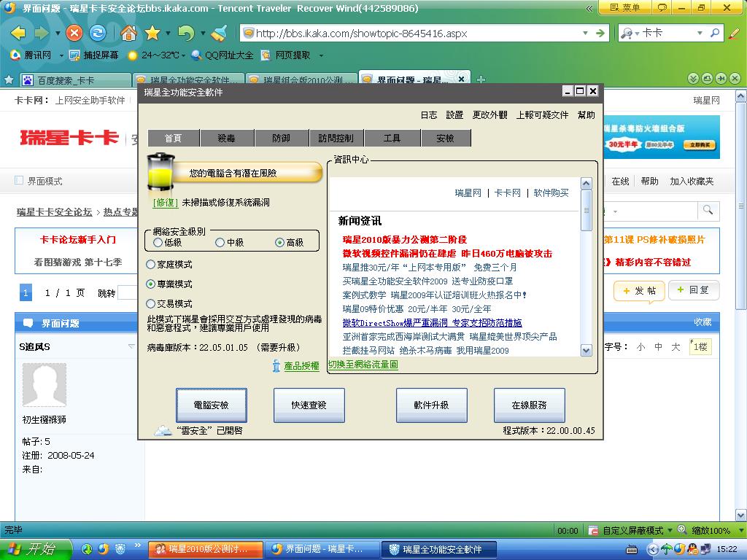Screen dimensions: 747x560
Task: Open the browser home page icon
Action: (128, 33)
